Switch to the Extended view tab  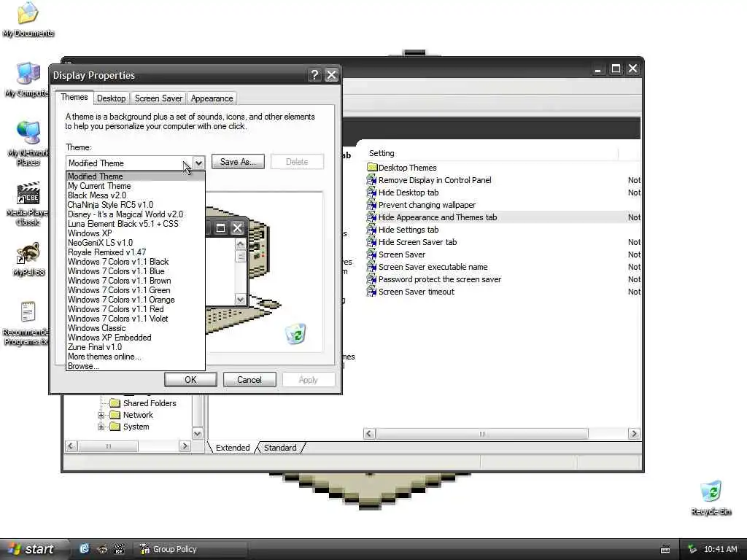[233, 448]
